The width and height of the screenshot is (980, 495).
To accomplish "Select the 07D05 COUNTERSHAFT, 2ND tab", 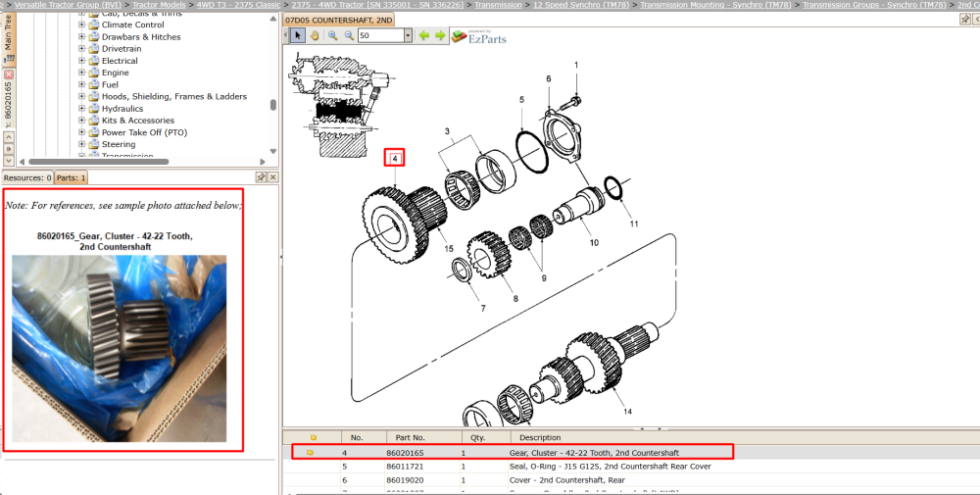I will (338, 20).
